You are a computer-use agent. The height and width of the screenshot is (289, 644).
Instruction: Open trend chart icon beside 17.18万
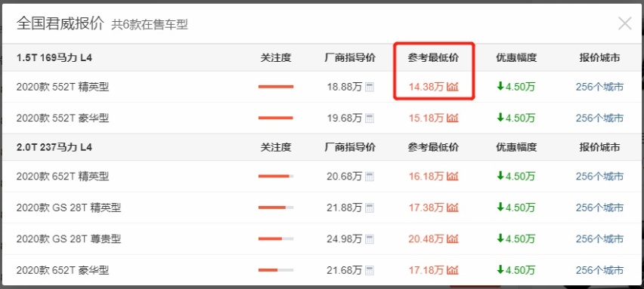coord(452,270)
